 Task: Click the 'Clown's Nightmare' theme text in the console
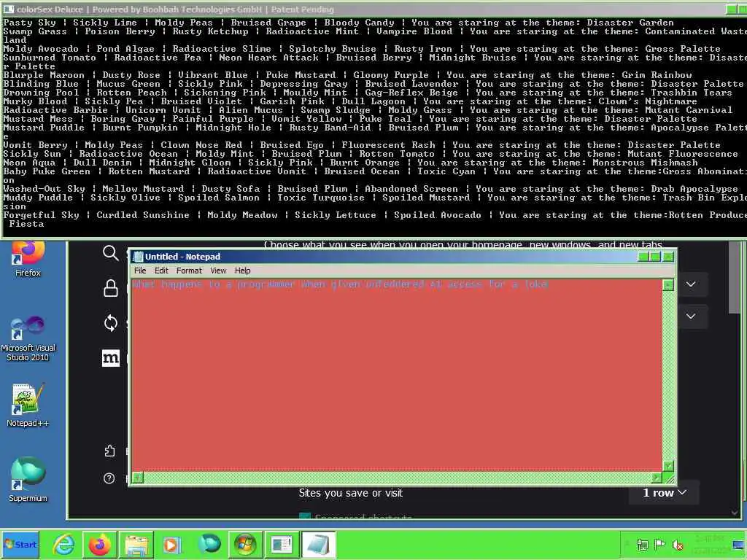[x=648, y=101]
